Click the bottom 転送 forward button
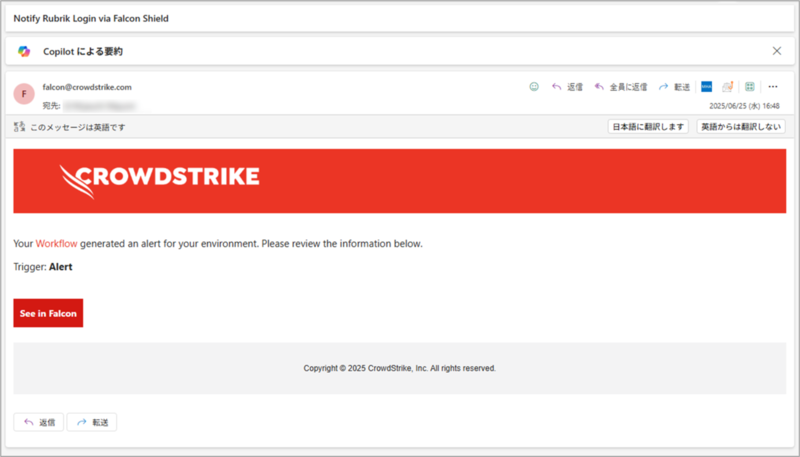The height and width of the screenshot is (457, 800). tap(92, 422)
